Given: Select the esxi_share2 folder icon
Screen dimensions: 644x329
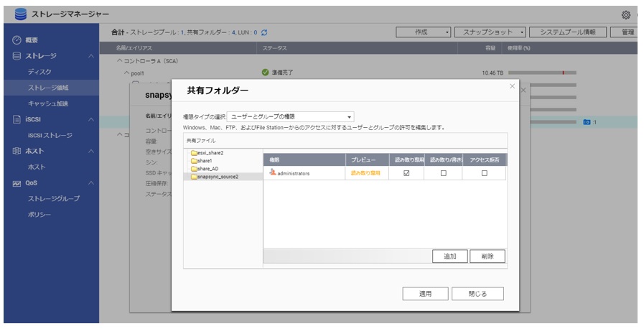Looking at the screenshot, I should click(194, 153).
